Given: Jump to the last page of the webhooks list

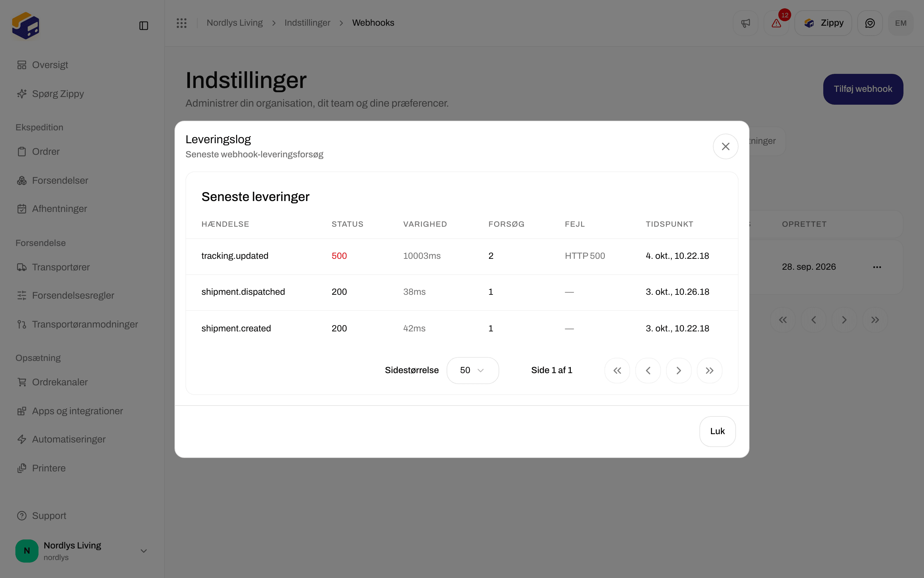Looking at the screenshot, I should 875,320.
